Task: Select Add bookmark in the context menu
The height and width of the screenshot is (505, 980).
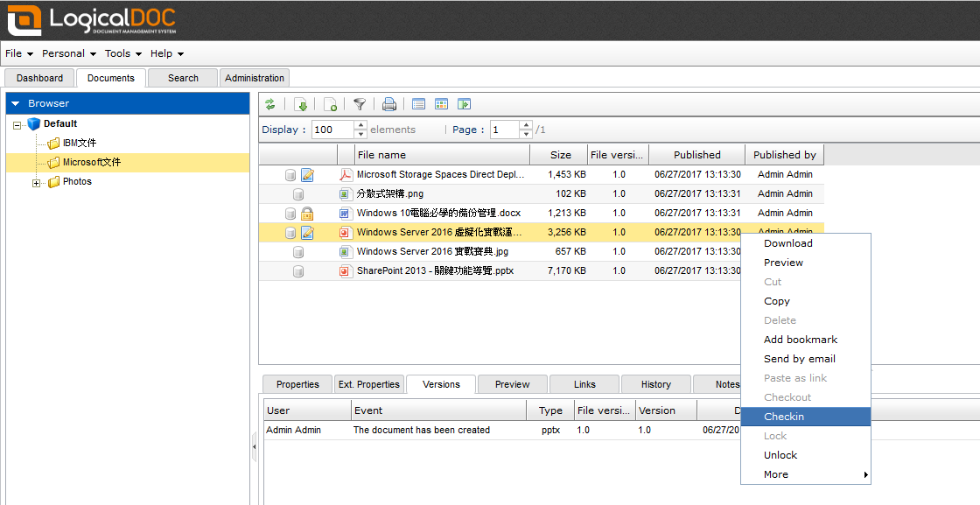Action: coord(806,340)
